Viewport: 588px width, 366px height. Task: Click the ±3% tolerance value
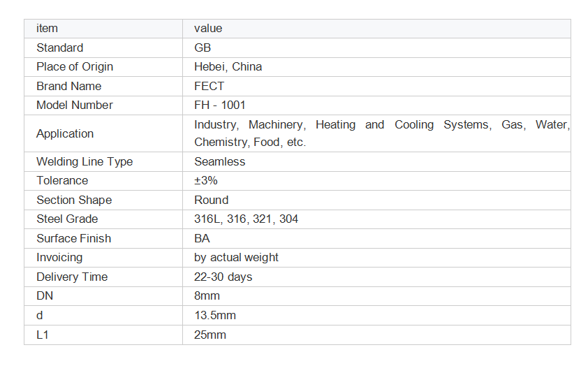coord(206,180)
